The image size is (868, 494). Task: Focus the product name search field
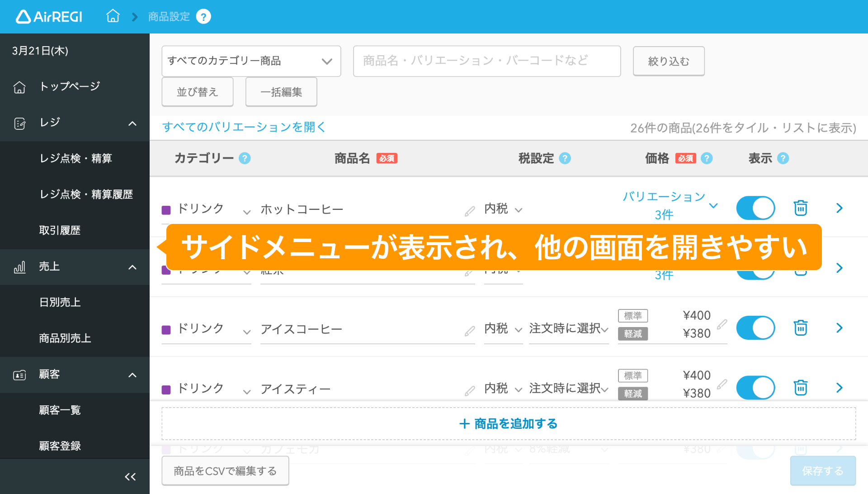click(x=487, y=61)
